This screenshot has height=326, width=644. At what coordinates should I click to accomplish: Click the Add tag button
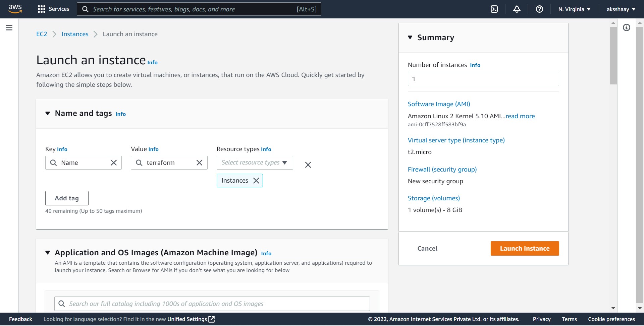pos(66,198)
